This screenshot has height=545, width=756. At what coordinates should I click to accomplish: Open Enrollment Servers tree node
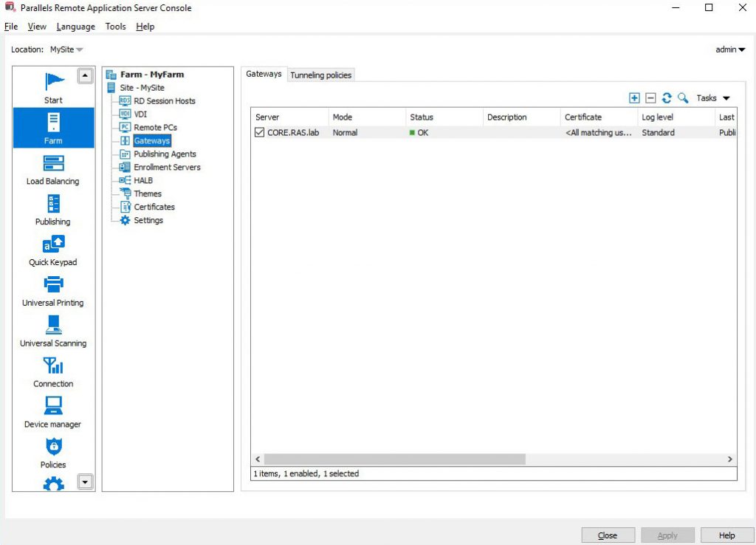[x=167, y=167]
